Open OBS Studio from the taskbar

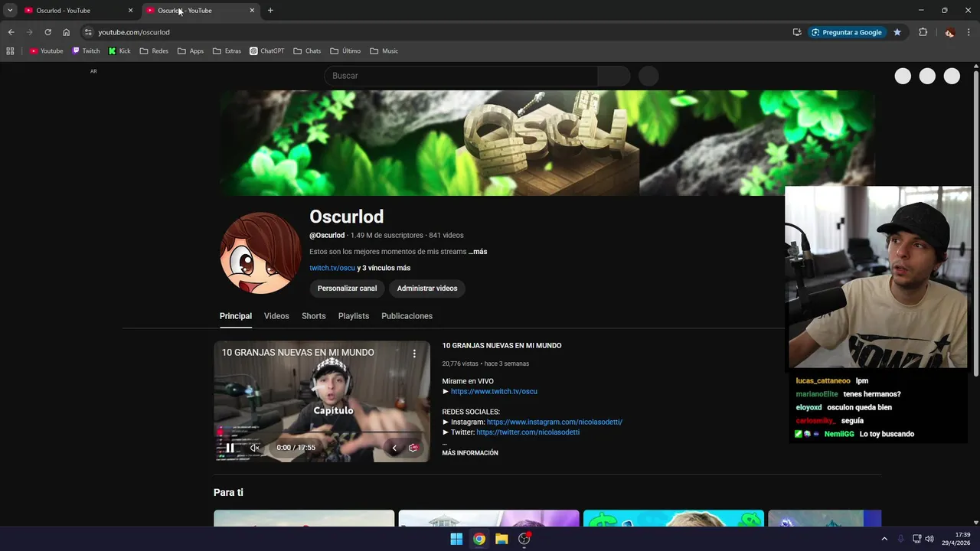[524, 539]
